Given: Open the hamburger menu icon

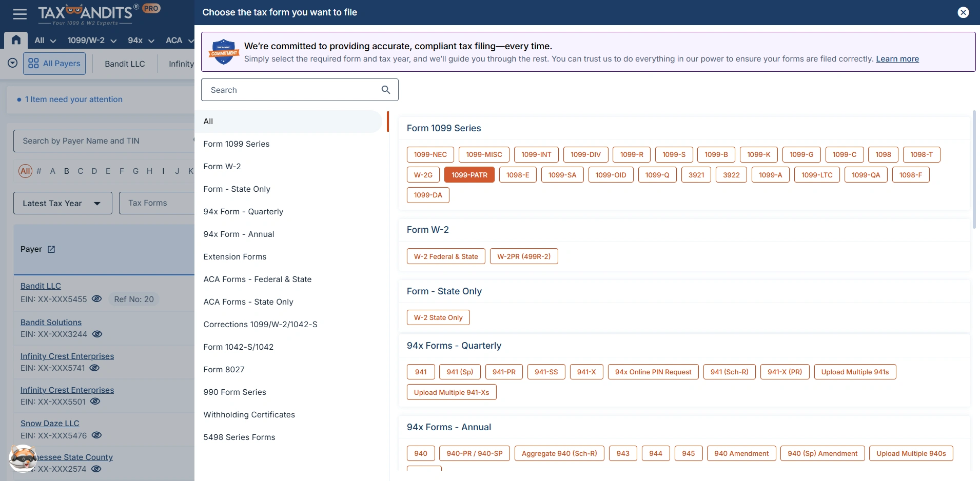Looking at the screenshot, I should pyautogui.click(x=20, y=14).
